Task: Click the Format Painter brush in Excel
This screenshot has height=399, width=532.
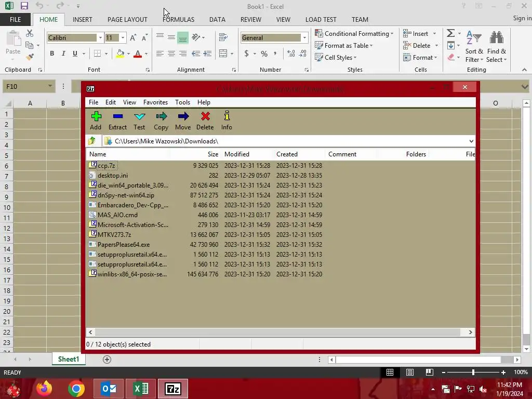Action: coord(30,57)
